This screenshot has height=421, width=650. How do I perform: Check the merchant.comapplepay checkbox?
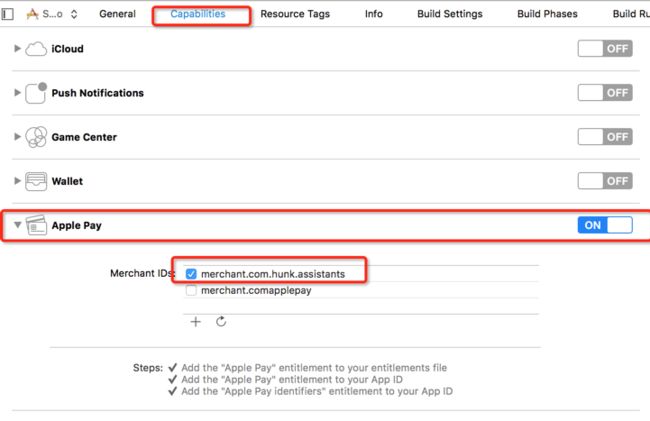click(x=191, y=290)
